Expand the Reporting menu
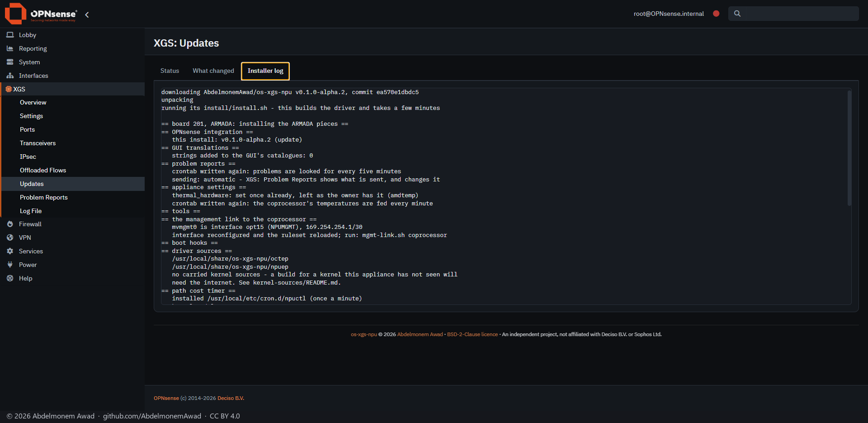This screenshot has height=423, width=868. (72, 48)
